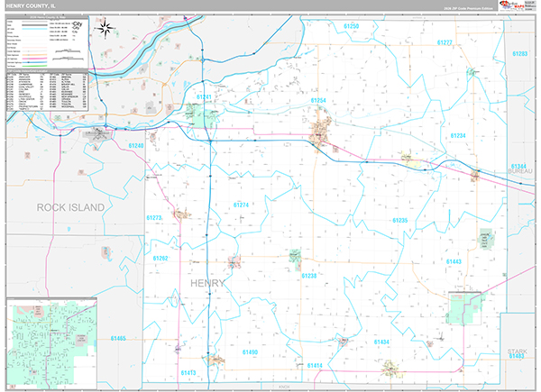The width and height of the screenshot is (541, 392).
Task: Select ZIP code label 61434
Action: (x=381, y=342)
